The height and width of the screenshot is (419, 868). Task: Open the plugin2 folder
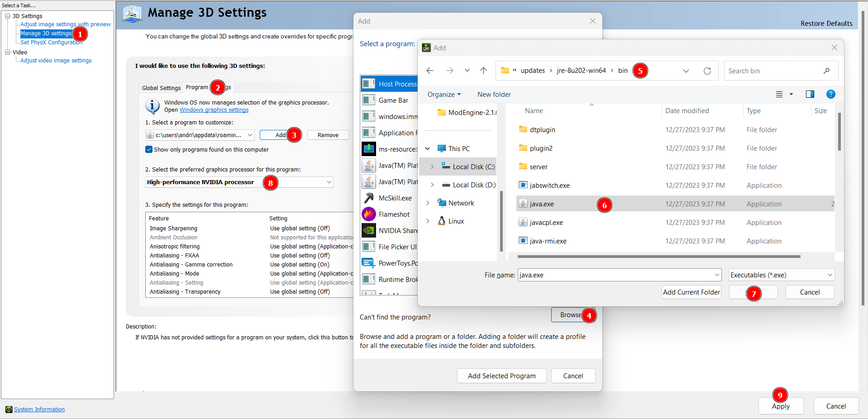[x=541, y=148]
